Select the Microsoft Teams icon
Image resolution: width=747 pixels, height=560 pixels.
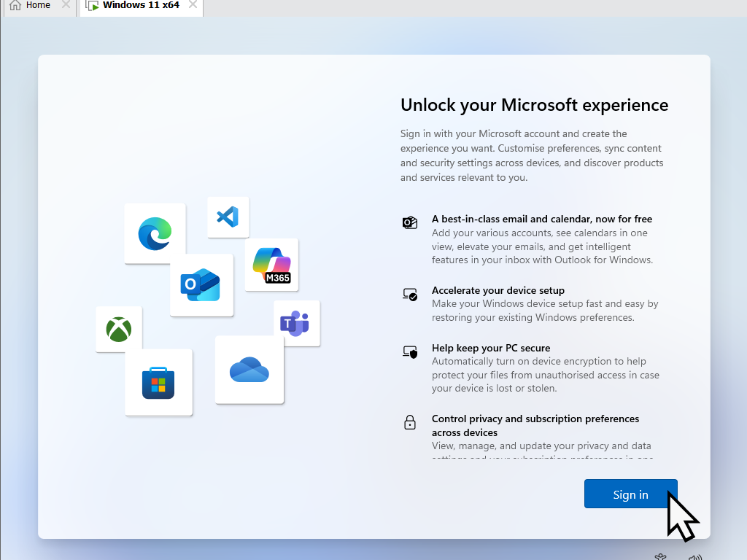coord(298,323)
